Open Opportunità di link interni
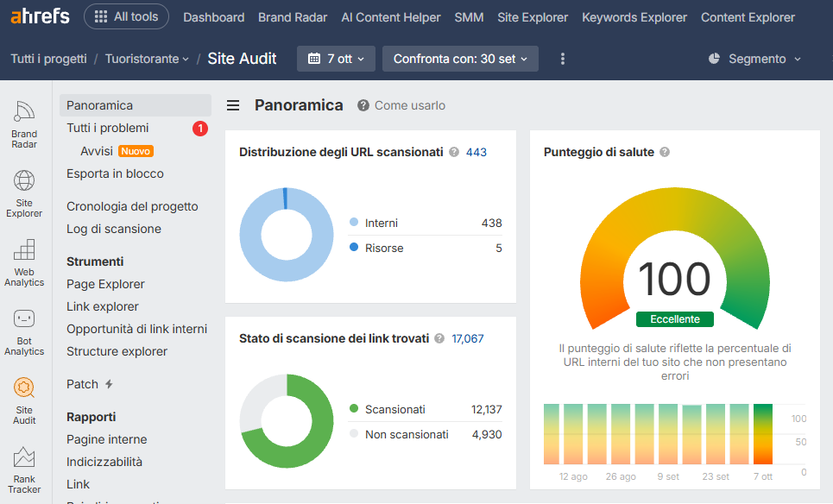This screenshot has height=504, width=833. click(137, 329)
